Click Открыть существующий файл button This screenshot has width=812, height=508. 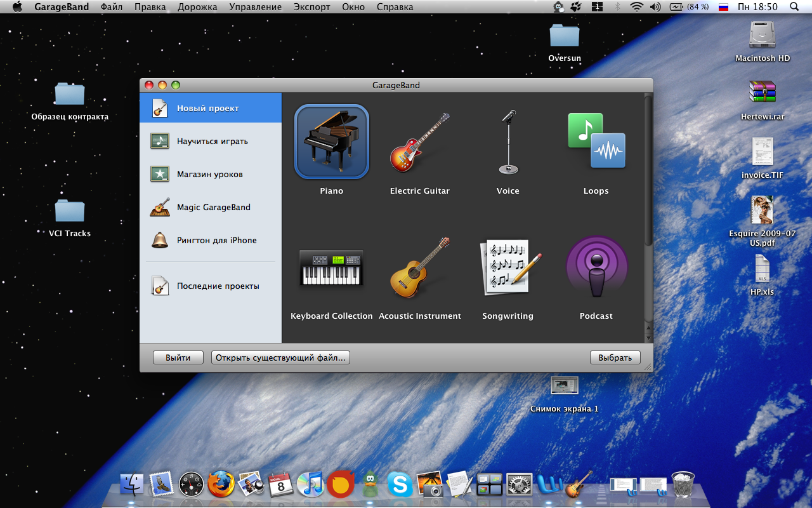280,358
